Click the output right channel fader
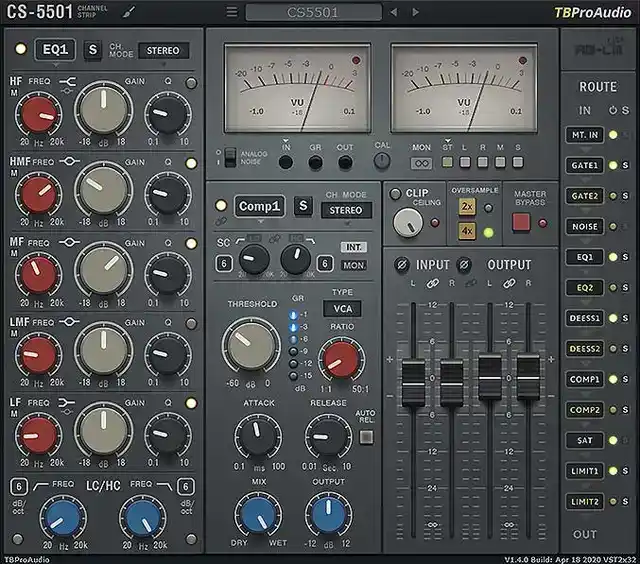640x564 pixels. (x=528, y=377)
